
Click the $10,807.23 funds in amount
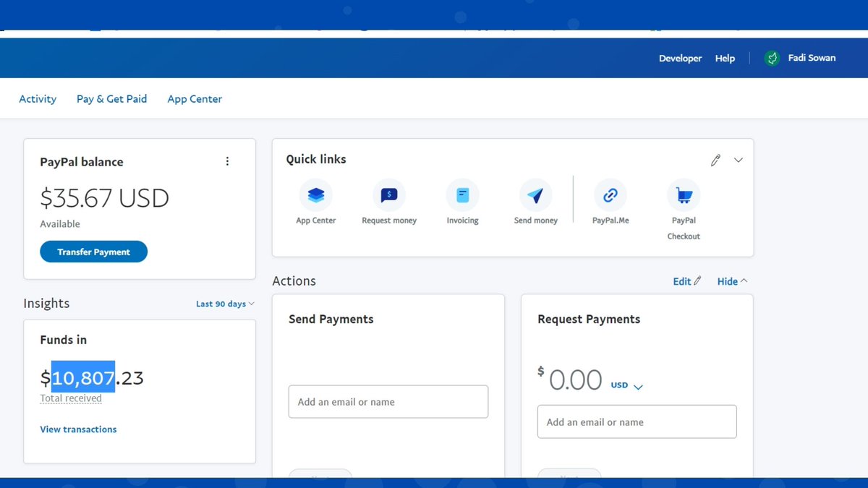(92, 377)
